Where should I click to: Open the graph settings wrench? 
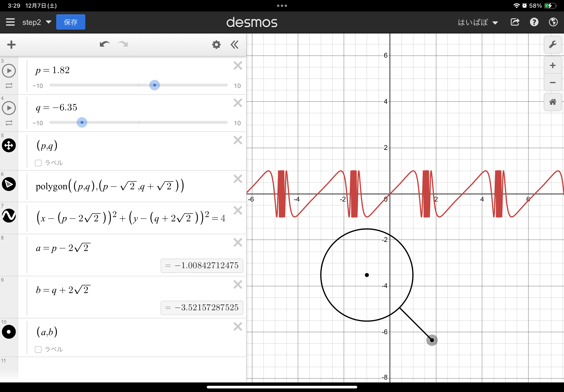[553, 45]
